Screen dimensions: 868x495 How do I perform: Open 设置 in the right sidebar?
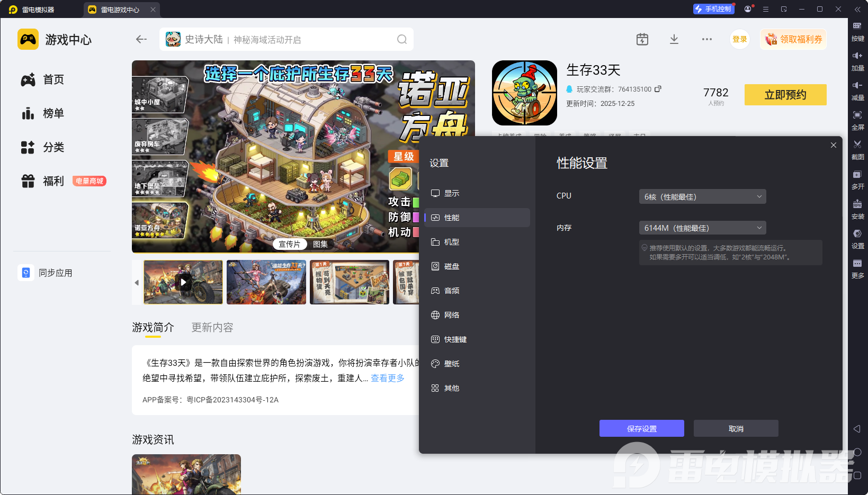(x=857, y=239)
